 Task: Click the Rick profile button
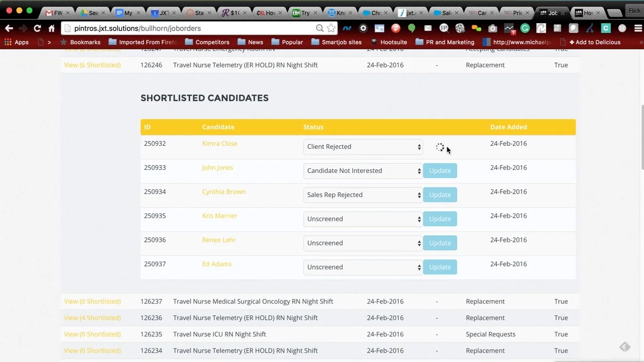tap(634, 11)
